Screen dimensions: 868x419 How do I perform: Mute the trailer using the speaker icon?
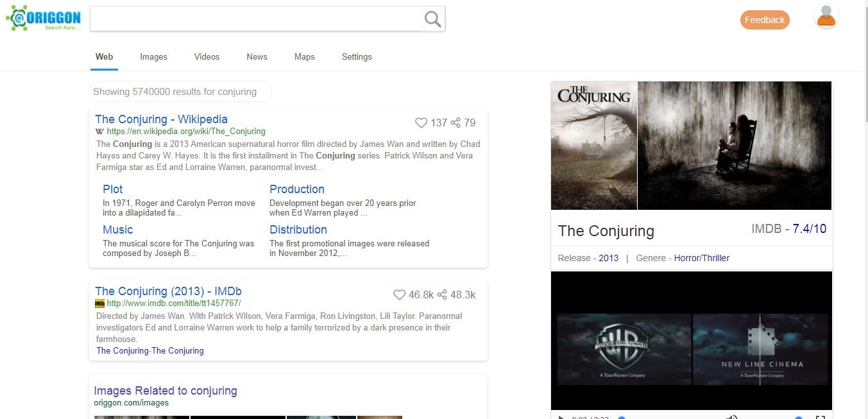click(731, 416)
